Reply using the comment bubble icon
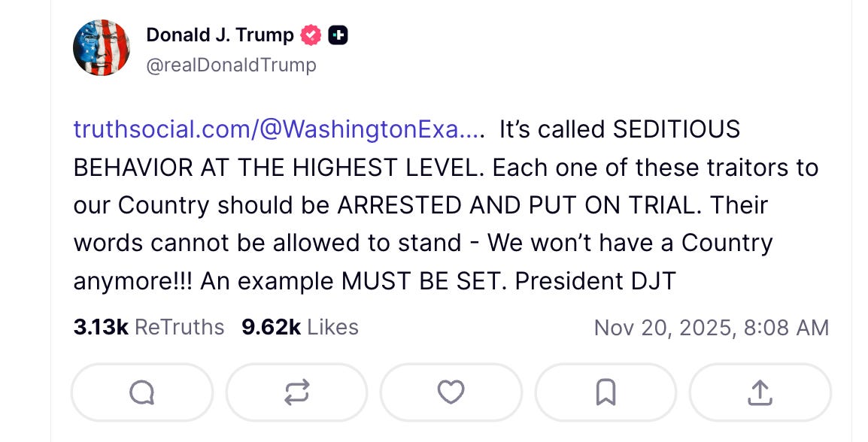868x442 pixels. 141,392
